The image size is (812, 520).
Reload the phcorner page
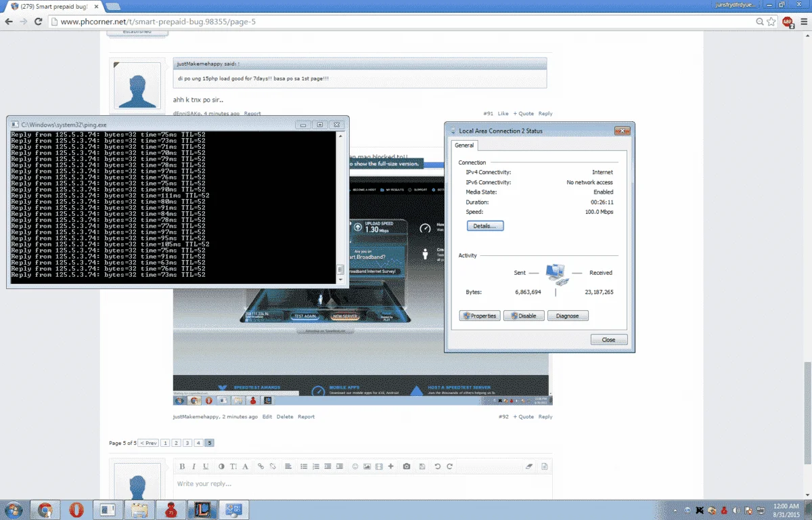(39, 22)
